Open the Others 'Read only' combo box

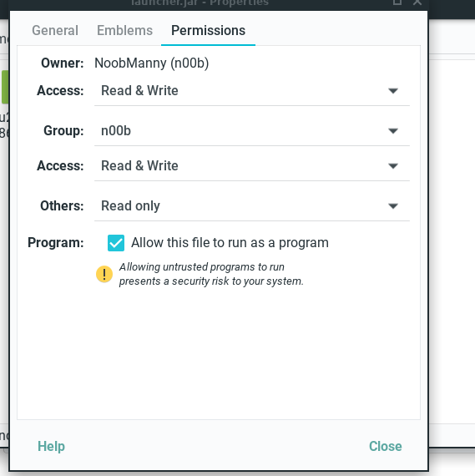(x=252, y=206)
